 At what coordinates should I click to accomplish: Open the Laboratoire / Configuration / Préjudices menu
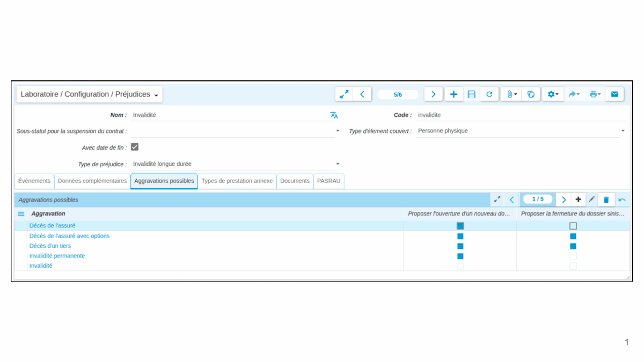coord(89,94)
